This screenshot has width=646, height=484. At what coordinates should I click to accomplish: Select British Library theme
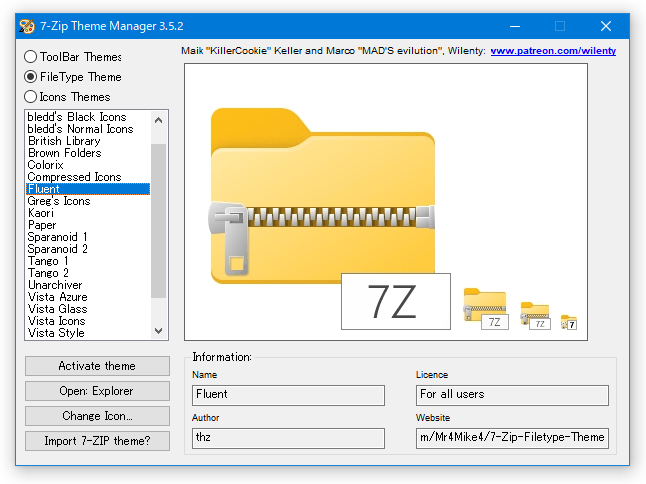pyautogui.click(x=88, y=141)
